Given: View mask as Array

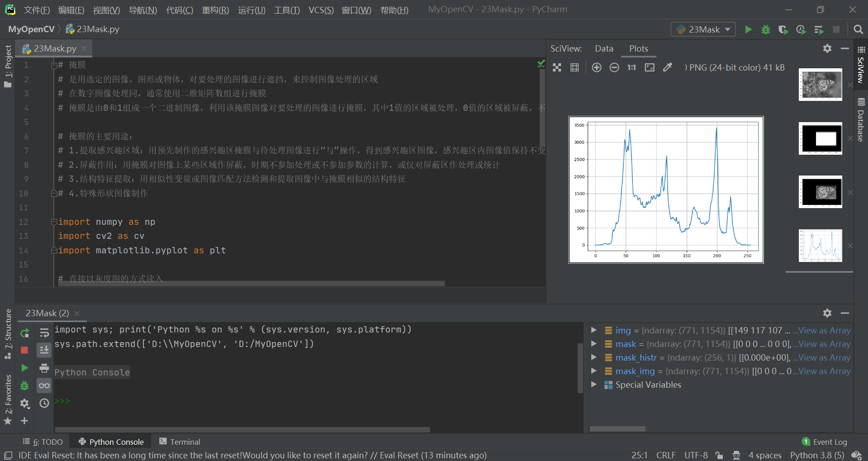Looking at the screenshot, I should (x=824, y=344).
